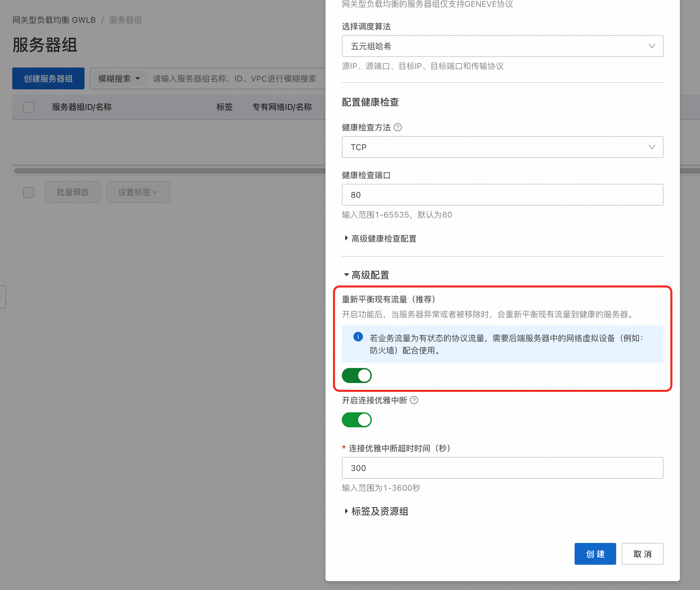Click the horizontal table scrollbar

coord(170,171)
